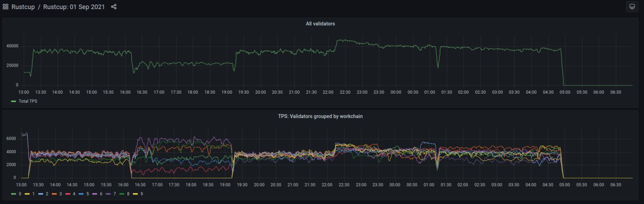Select legend label 2 in workchain panel
The image size is (644, 204).
(47, 193)
